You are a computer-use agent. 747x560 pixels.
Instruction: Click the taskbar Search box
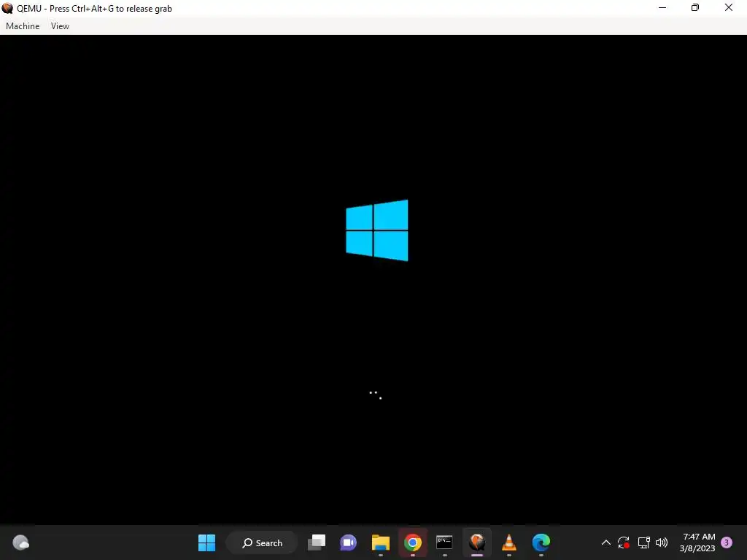click(262, 542)
